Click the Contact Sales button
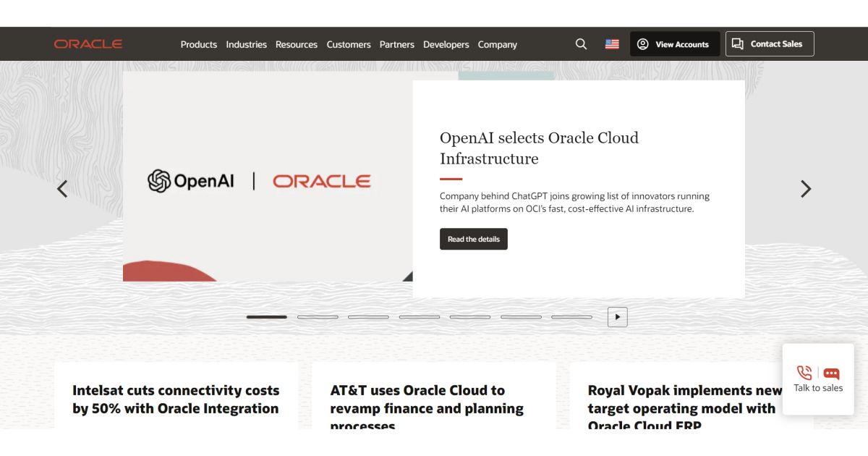This screenshot has height=456, width=868. (769, 44)
